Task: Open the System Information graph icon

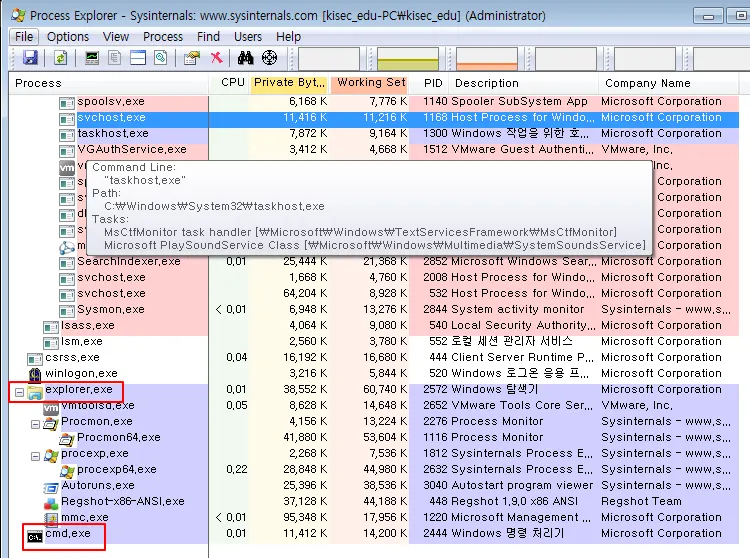Action: coord(92,58)
